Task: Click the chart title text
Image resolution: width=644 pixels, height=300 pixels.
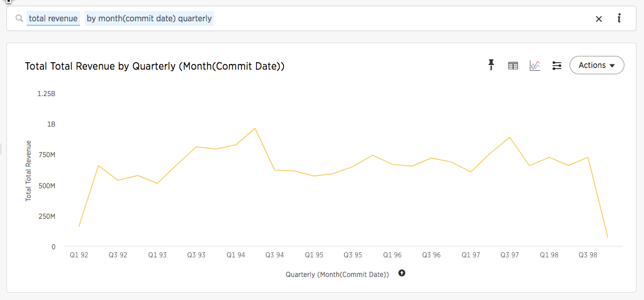Action: (x=155, y=66)
